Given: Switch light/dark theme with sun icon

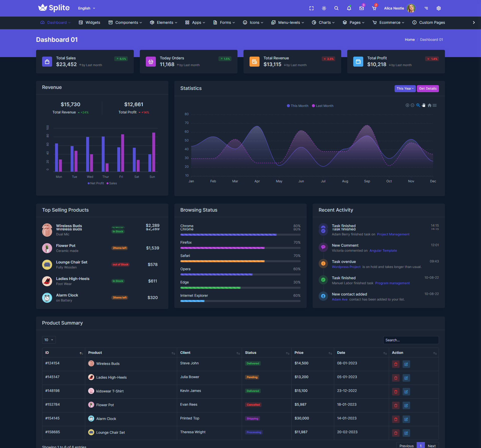Looking at the screenshot, I should point(324,8).
